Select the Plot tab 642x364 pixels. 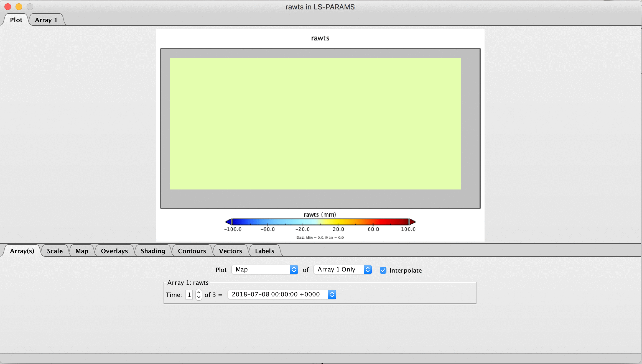[16, 20]
